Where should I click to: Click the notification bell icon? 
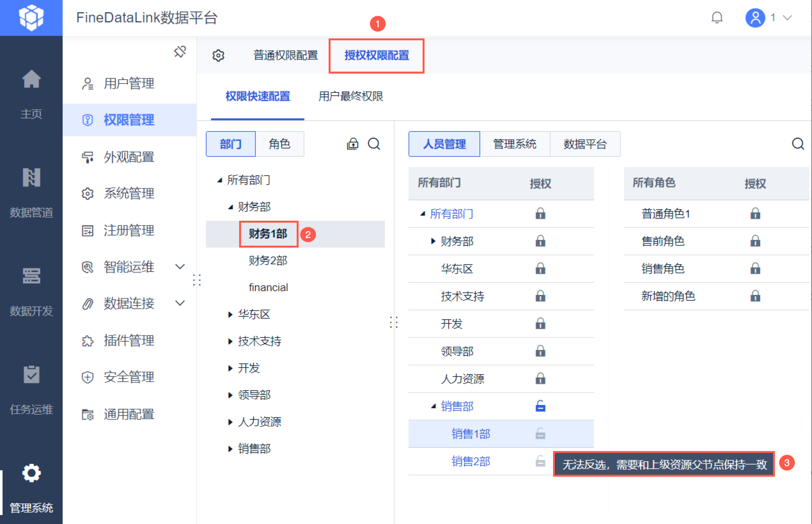[716, 17]
